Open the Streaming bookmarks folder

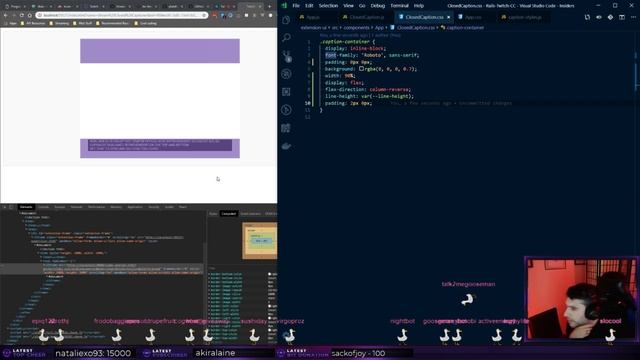(59, 23)
